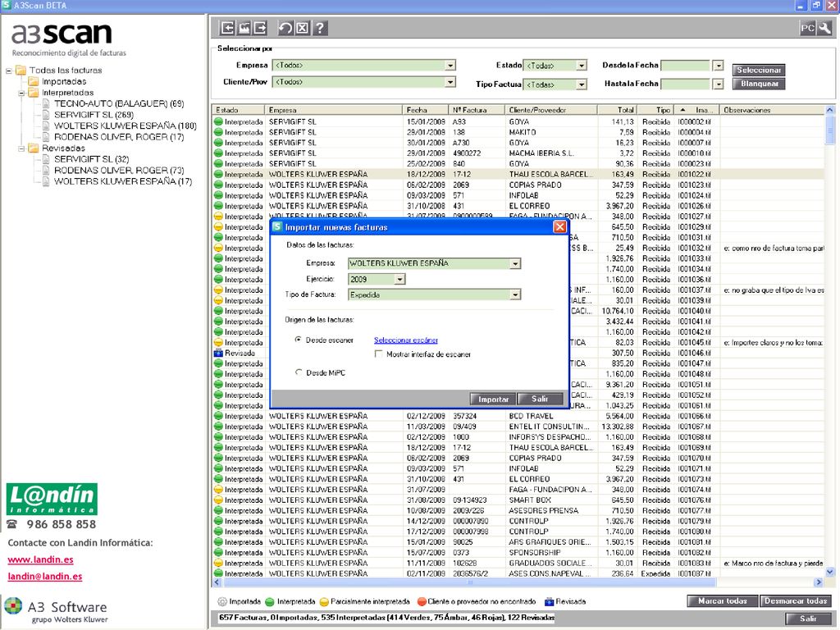This screenshot has height=630, width=840.
Task: Click the Desmarcar todas button
Action: (x=796, y=601)
